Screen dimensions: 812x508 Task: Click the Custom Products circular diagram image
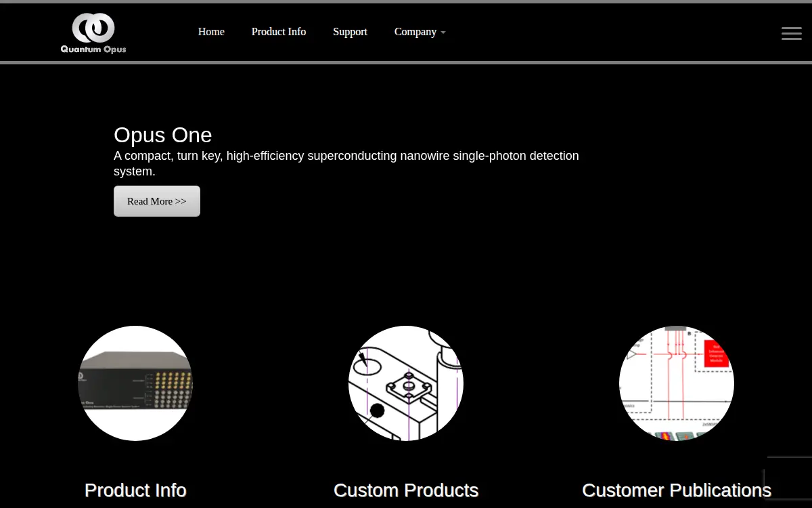click(406, 383)
